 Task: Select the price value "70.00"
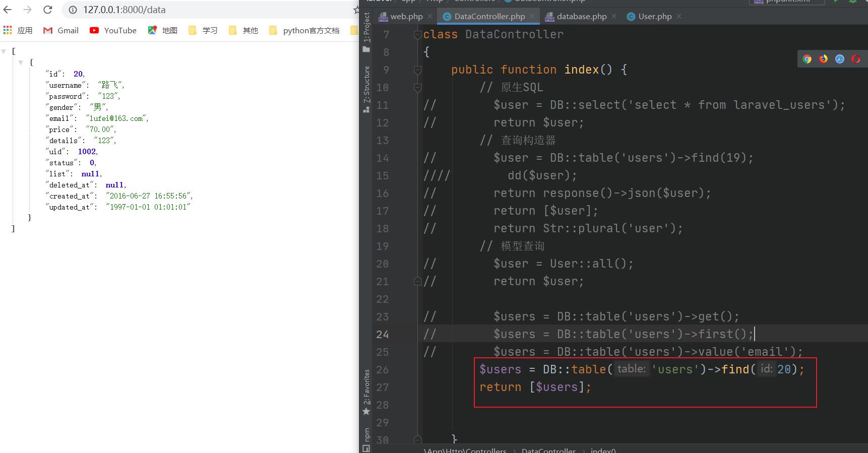pos(100,130)
